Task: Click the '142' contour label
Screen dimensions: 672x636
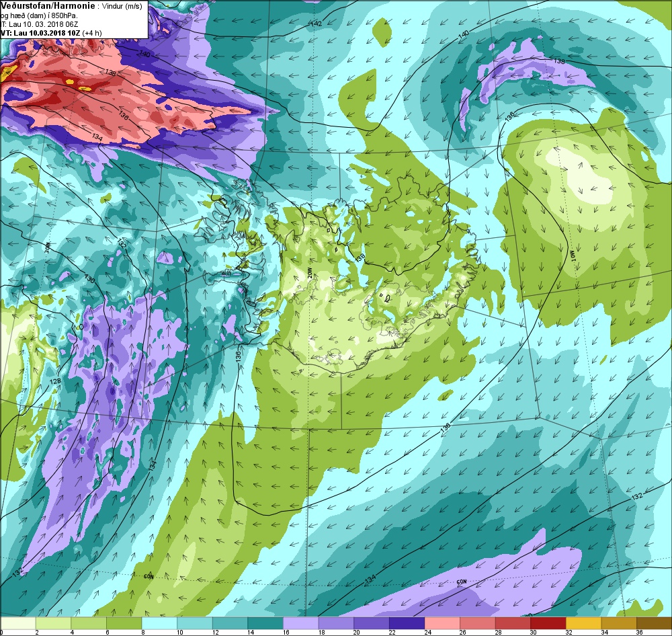Action: pos(315,24)
